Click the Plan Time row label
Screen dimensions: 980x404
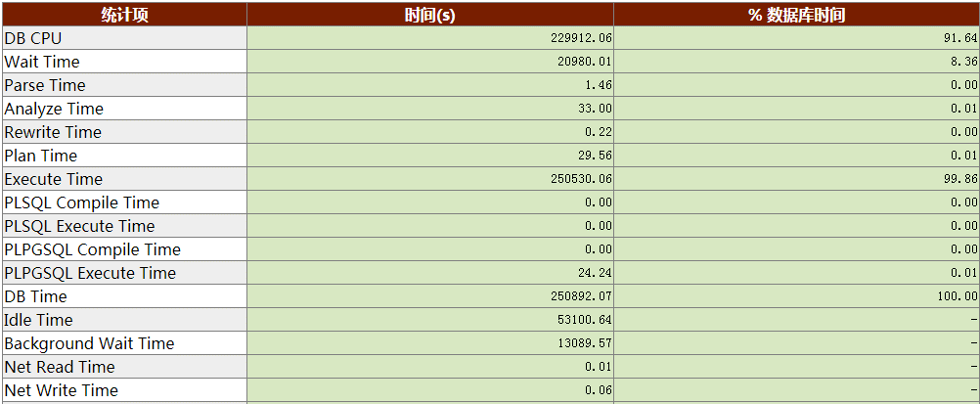(x=40, y=156)
